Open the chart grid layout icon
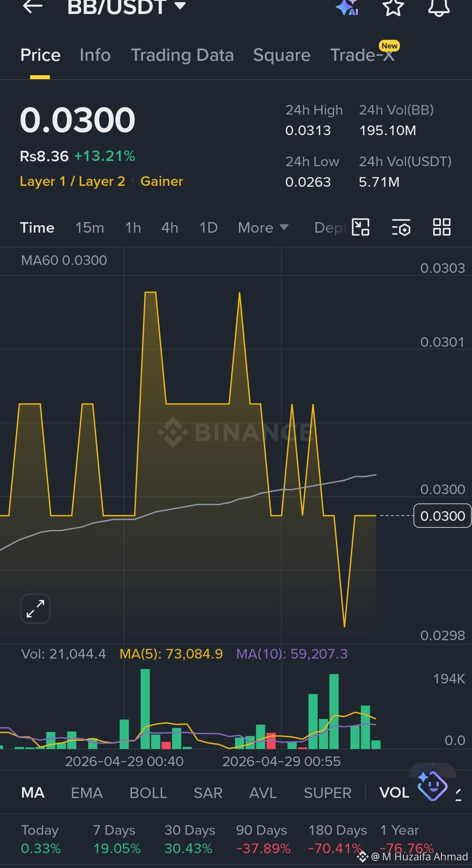 pos(441,227)
